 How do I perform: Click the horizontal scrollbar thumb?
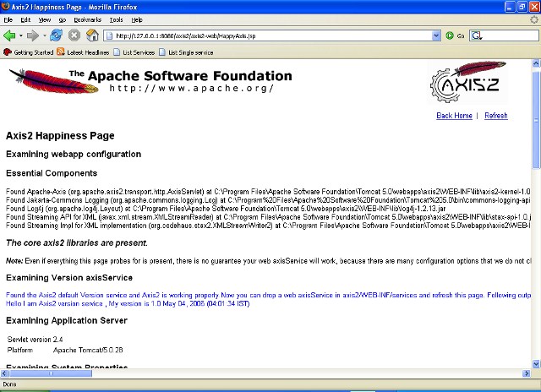click(x=51, y=373)
